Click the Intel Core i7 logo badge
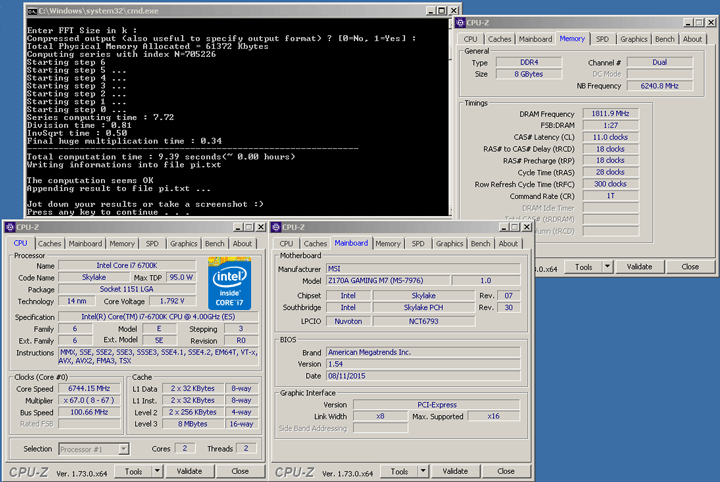The width and height of the screenshot is (720, 482). tap(229, 281)
